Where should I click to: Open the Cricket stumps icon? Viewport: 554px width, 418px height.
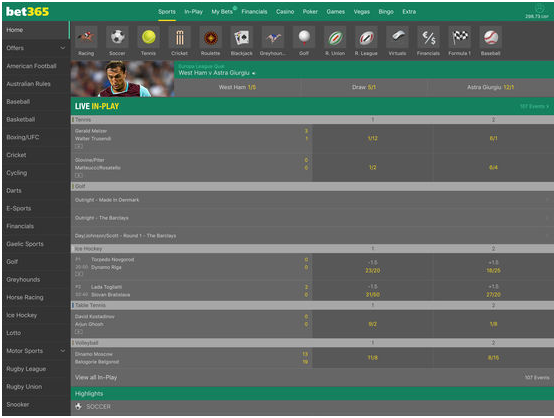coord(179,37)
